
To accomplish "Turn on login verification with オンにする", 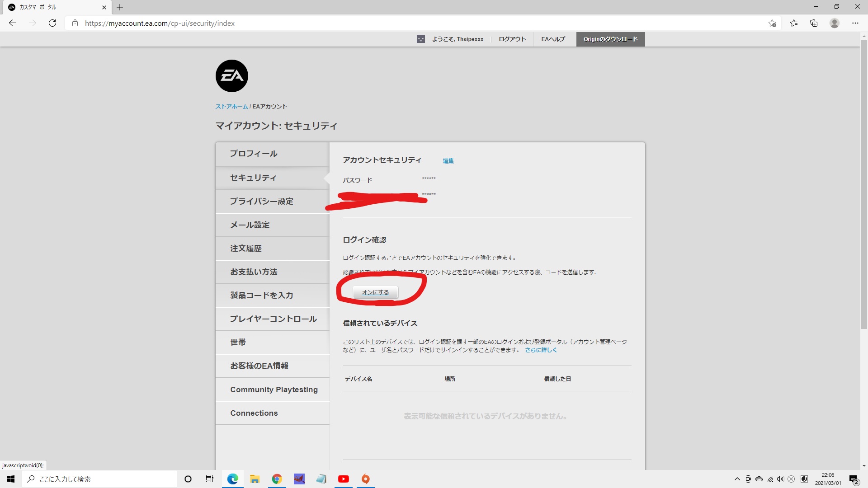I will 375,292.
